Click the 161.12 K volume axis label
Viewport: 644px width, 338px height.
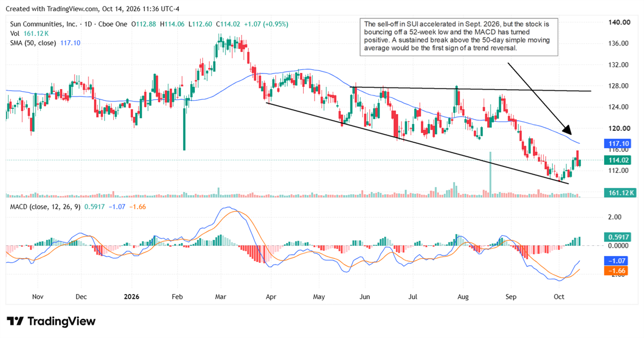[x=619, y=192]
